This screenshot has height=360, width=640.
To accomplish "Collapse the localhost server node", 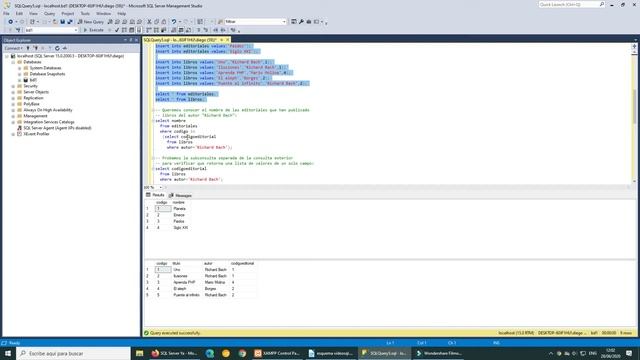I will 7,56.
